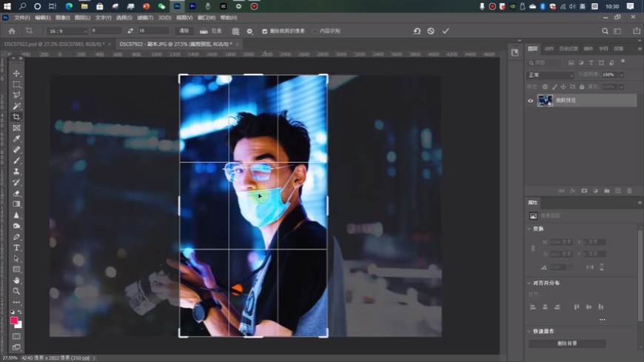This screenshot has height=362, width=644.
Task: Cancel the current crop operation
Action: pyautogui.click(x=431, y=31)
